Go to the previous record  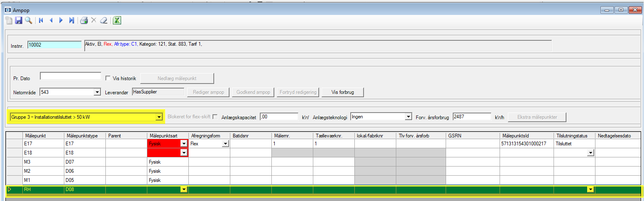[51, 20]
